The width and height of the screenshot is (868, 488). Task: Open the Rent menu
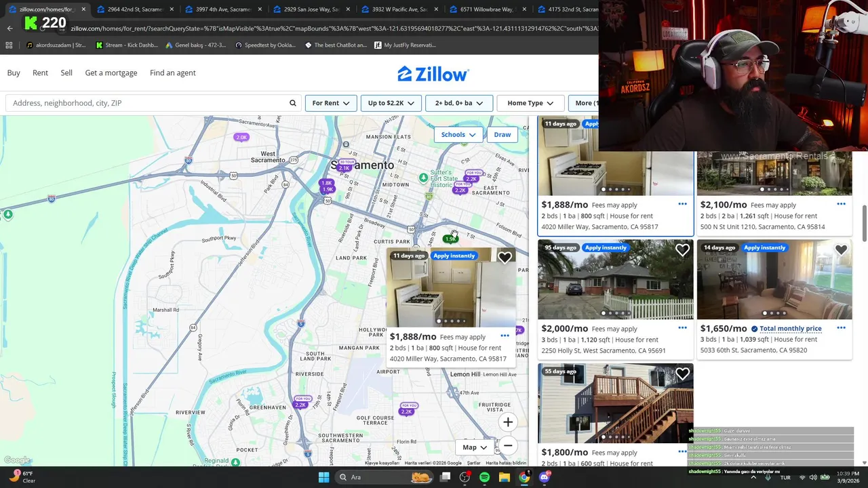coord(40,73)
